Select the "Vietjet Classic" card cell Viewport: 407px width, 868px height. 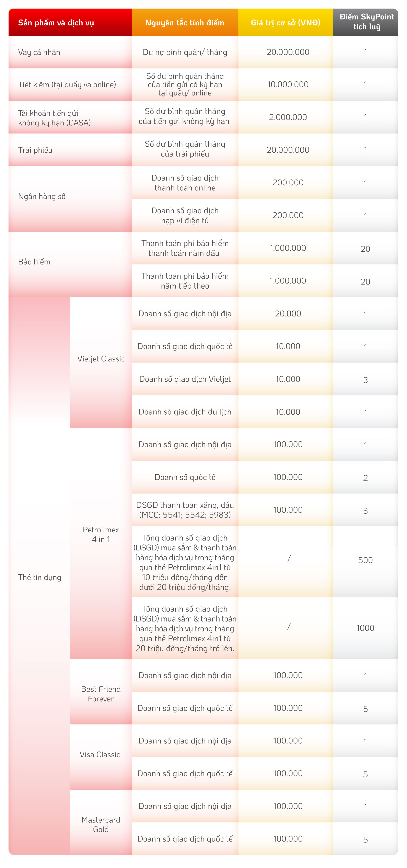click(101, 359)
